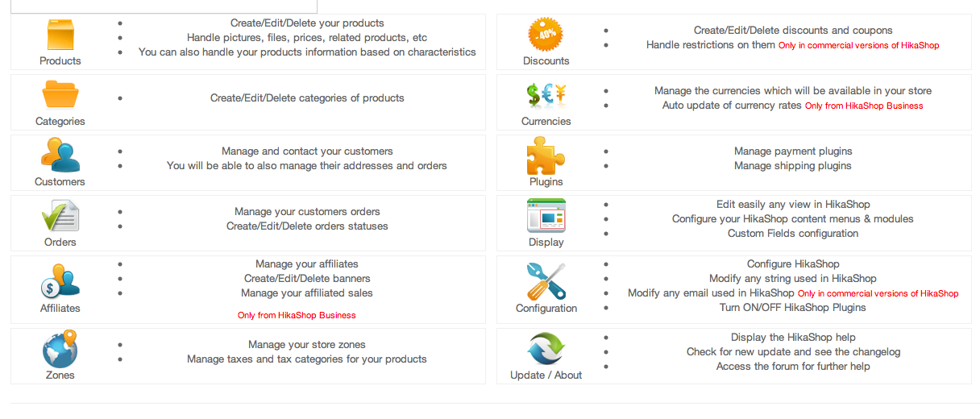Open the Categories folder icon
This screenshot has height=419, width=980.
60,94
